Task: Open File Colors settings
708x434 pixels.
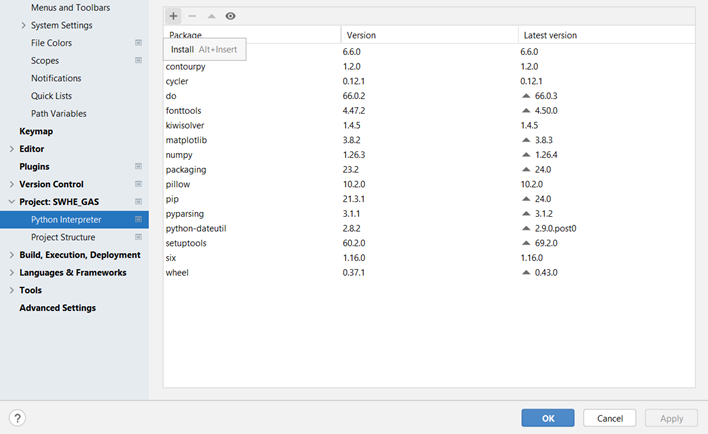Action: tap(51, 43)
